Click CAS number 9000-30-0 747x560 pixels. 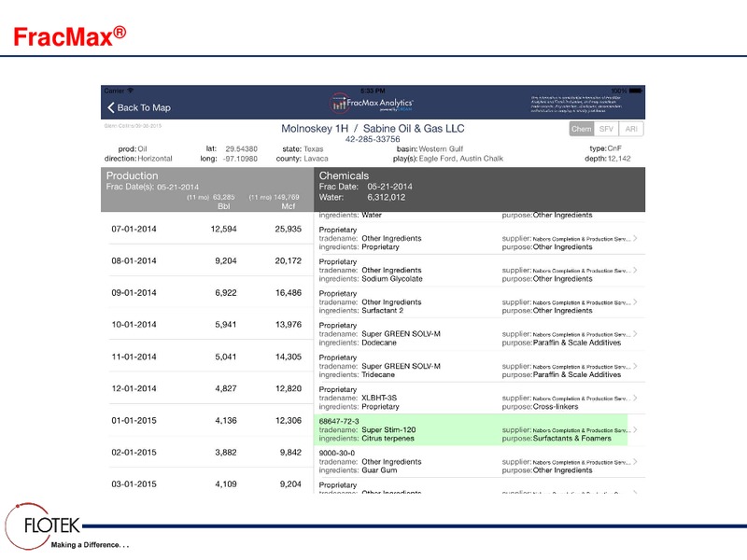point(337,453)
